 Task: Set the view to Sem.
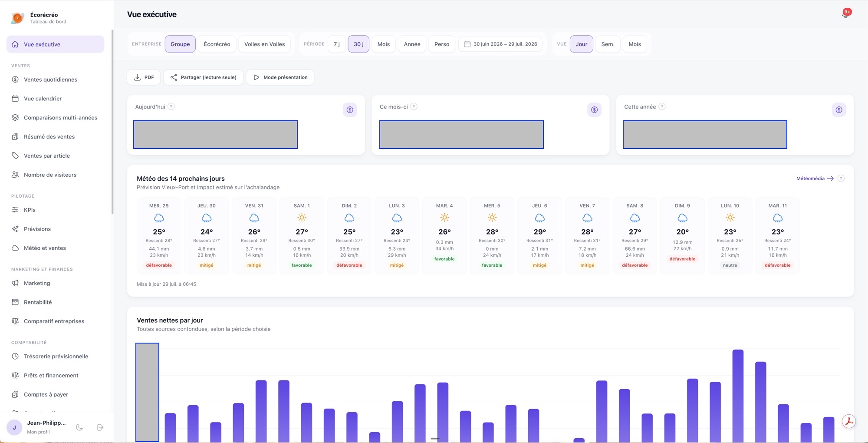point(608,44)
